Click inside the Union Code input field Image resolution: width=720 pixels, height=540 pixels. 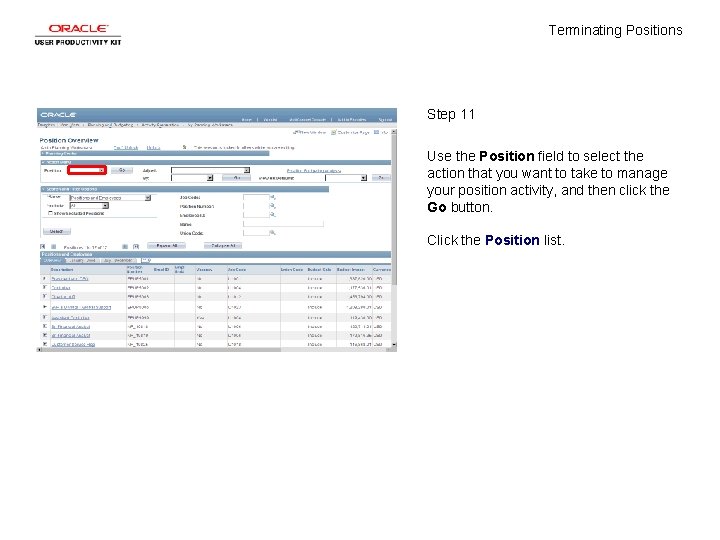[x=256, y=233]
